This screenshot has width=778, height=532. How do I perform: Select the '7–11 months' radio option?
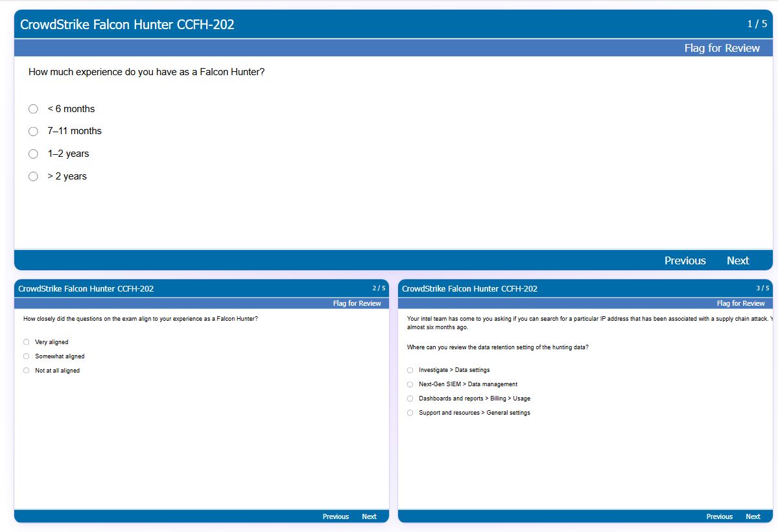tap(33, 132)
